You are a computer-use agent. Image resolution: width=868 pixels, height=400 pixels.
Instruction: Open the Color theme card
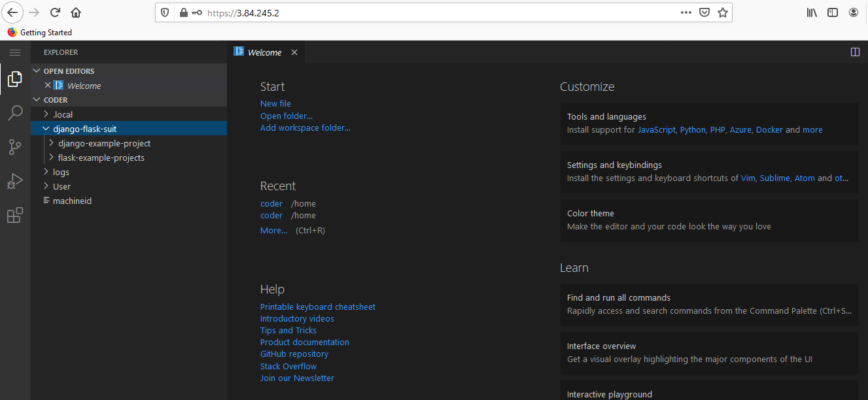tap(709, 220)
